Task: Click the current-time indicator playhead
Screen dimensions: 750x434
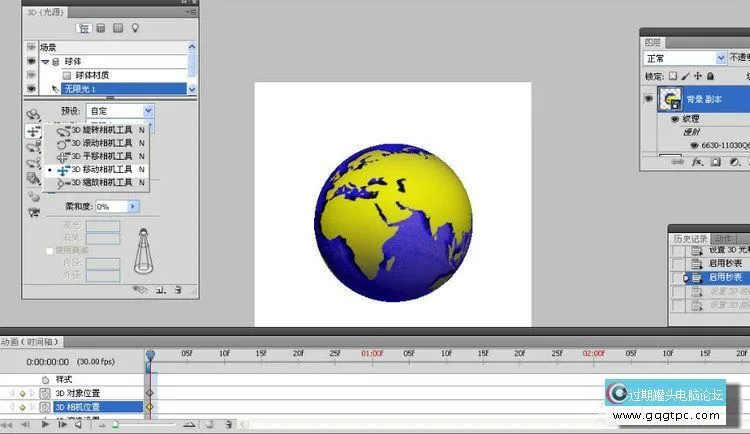Action: 150,355
